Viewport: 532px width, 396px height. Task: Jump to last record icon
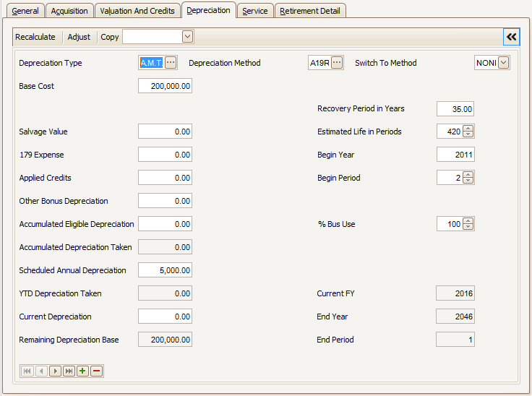(69, 371)
